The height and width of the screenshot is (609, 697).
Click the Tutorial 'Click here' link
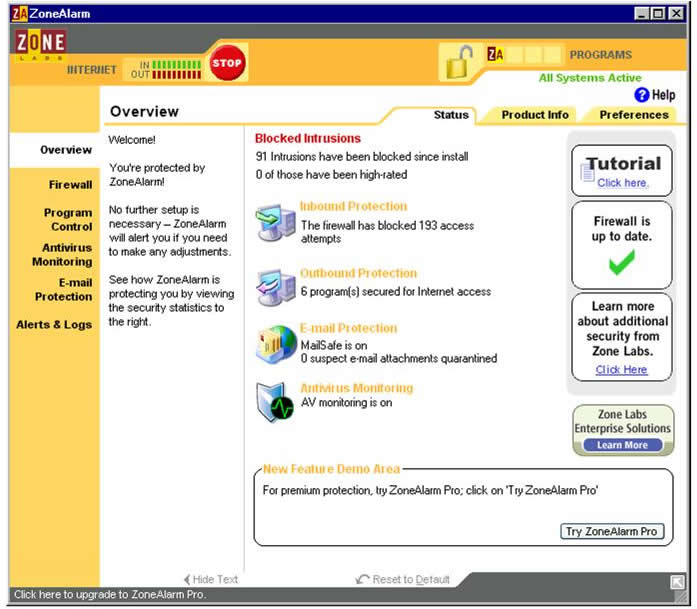(x=622, y=183)
